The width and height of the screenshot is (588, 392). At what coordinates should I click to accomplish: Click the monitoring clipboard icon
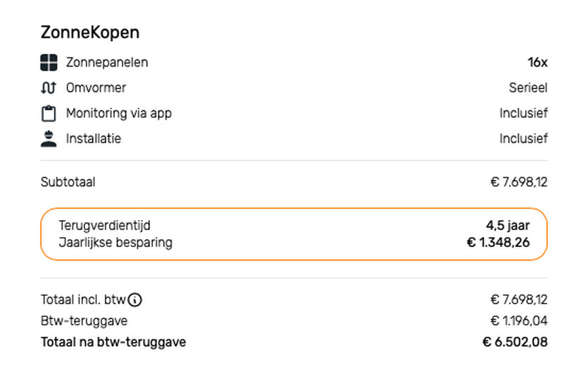point(48,113)
